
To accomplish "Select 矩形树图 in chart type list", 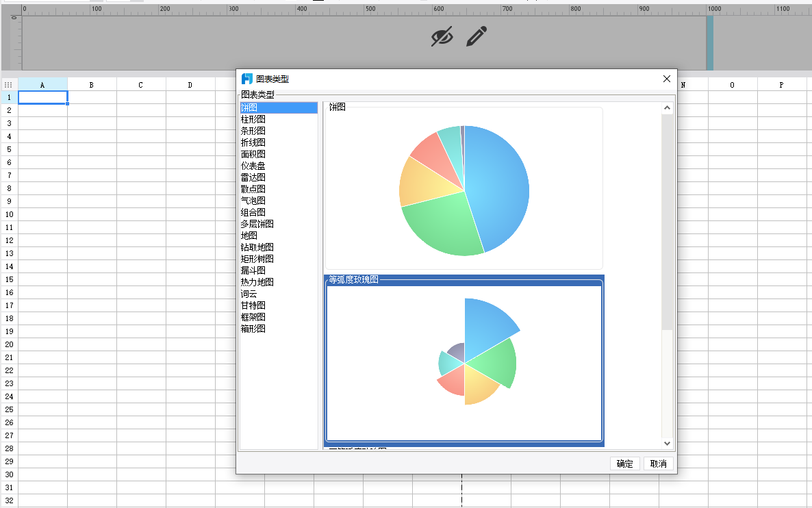I will pos(279,259).
